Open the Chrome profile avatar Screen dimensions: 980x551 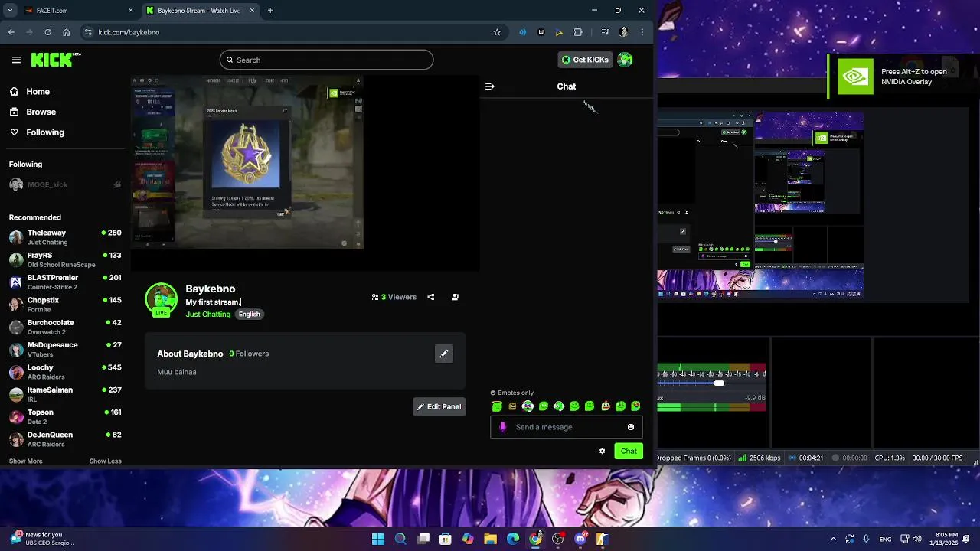click(624, 32)
